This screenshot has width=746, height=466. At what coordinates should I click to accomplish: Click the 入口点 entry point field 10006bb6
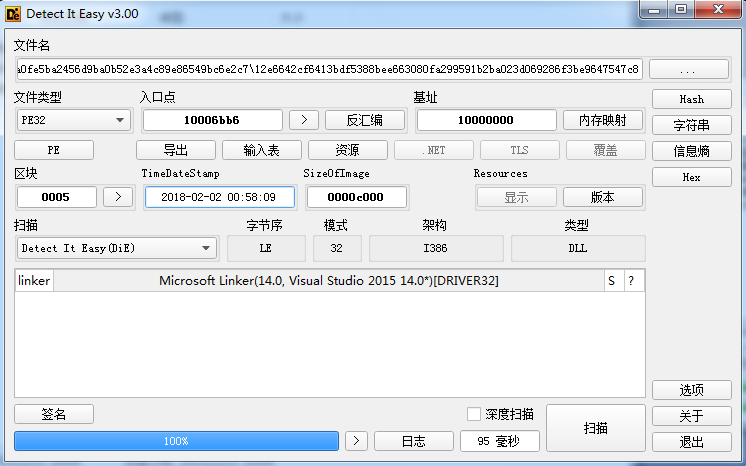[212, 120]
